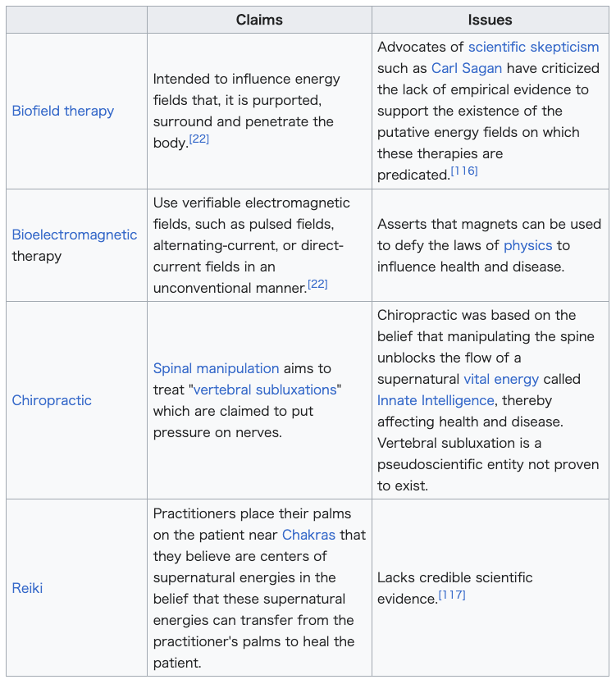Open the vertebral subluxations link

(x=265, y=390)
